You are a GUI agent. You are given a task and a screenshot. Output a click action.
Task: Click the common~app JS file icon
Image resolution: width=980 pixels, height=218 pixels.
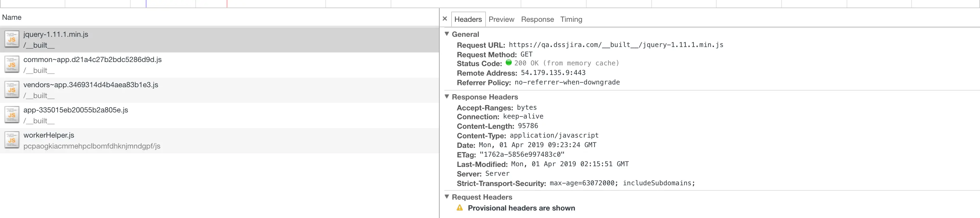tap(12, 64)
